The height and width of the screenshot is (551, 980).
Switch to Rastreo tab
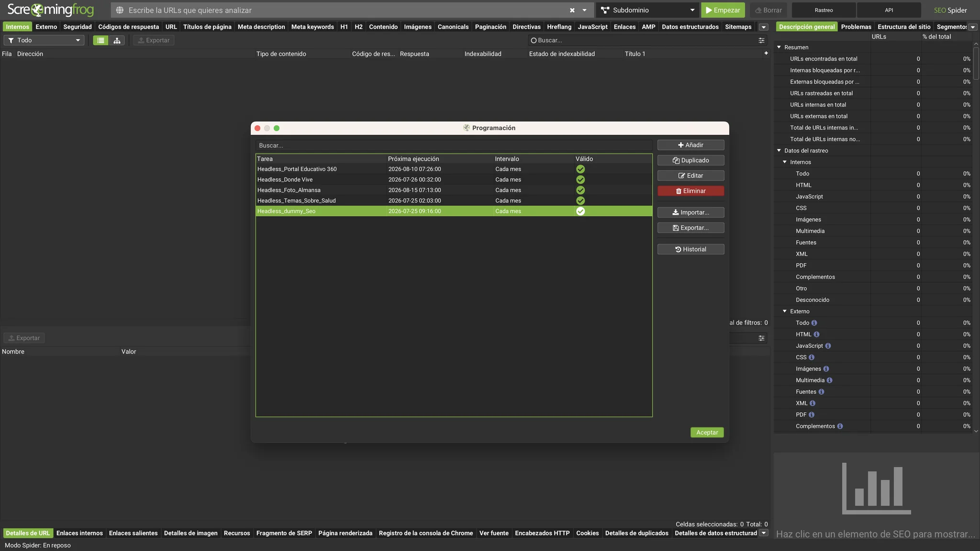(824, 10)
